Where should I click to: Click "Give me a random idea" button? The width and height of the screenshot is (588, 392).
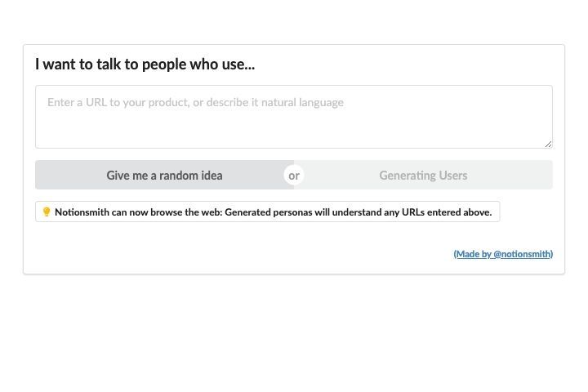165,176
